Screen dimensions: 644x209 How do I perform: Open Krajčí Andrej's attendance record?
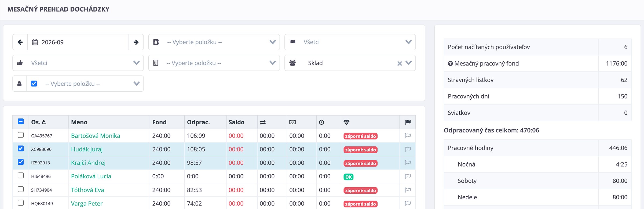coord(88,163)
